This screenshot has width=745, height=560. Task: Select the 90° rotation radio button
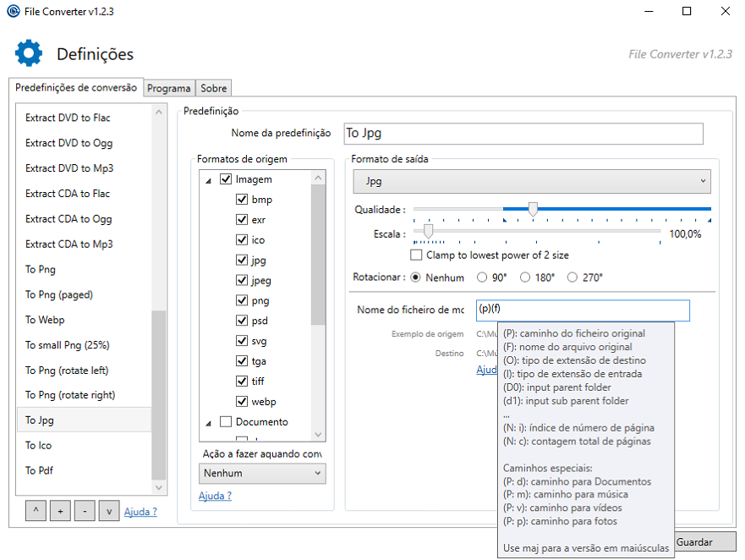pyautogui.click(x=482, y=277)
